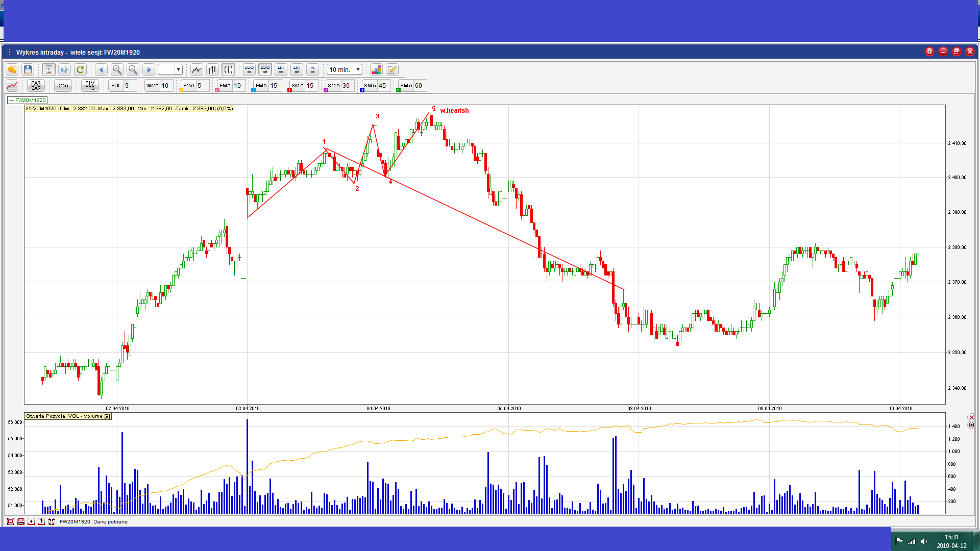Click the DMA indicator button
Viewport: 980px width, 551px height.
(x=63, y=86)
